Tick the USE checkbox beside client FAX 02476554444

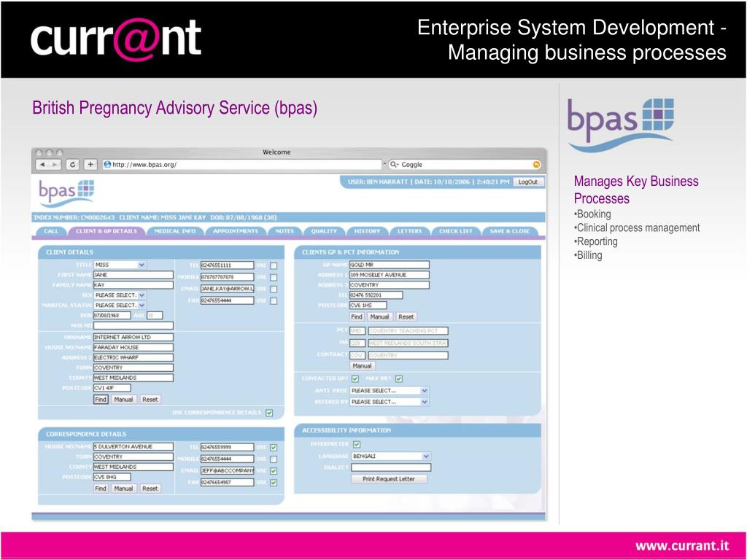[x=274, y=301]
